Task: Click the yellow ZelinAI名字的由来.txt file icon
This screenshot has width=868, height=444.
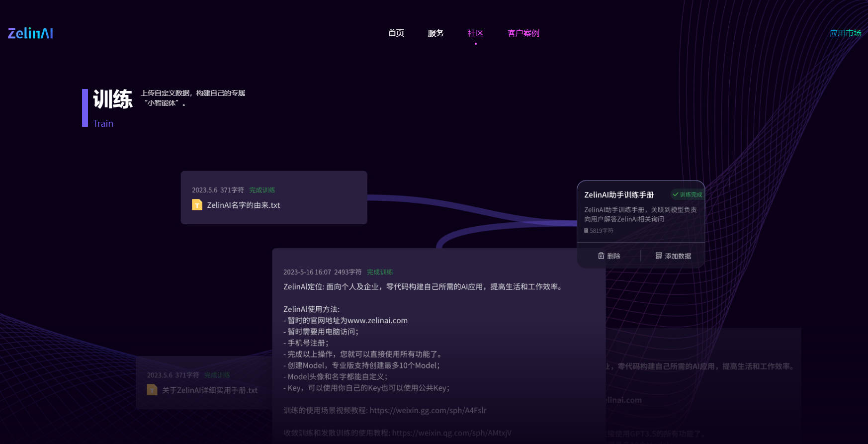Action: pyautogui.click(x=197, y=205)
